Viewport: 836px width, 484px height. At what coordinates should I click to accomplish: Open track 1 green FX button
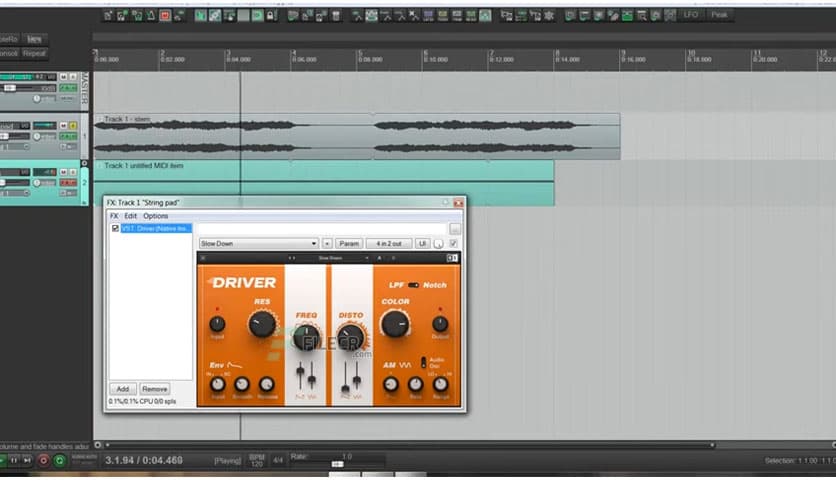(x=68, y=136)
